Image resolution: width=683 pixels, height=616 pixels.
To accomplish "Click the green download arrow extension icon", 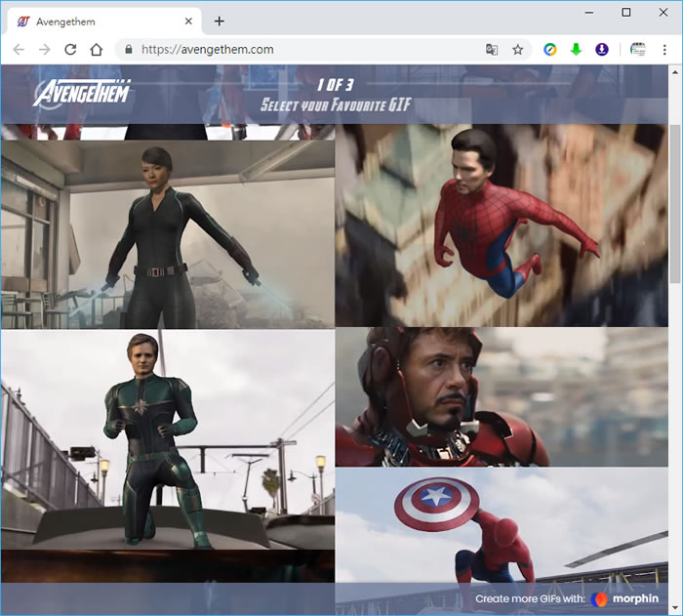I will tap(576, 50).
